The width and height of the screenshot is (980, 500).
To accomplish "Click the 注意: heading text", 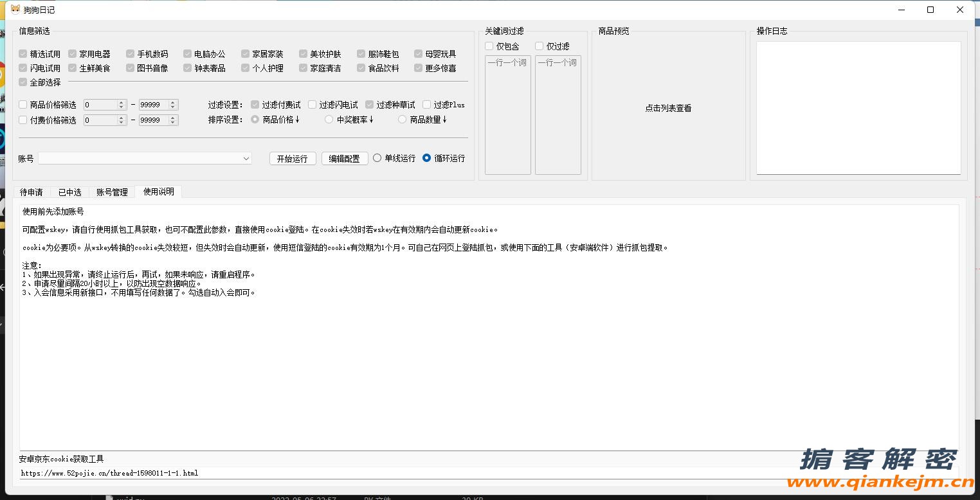I will [32, 265].
